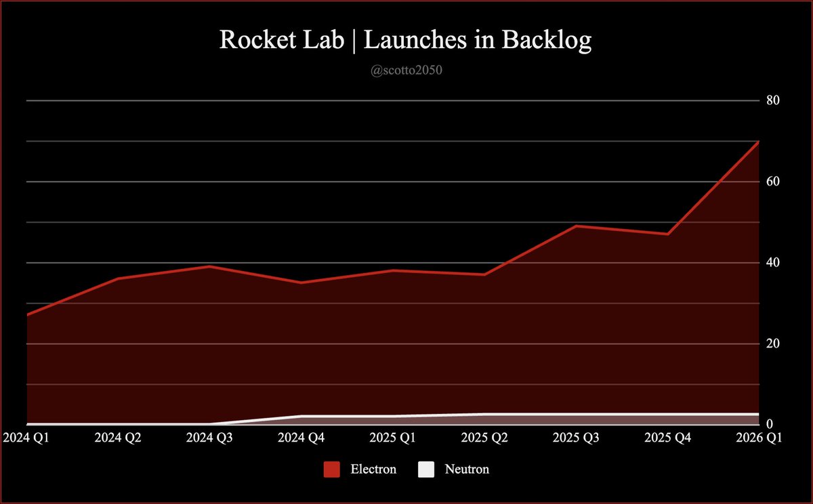Click the Neutron legend label
Image resolution: width=813 pixels, height=504 pixels.
point(467,469)
